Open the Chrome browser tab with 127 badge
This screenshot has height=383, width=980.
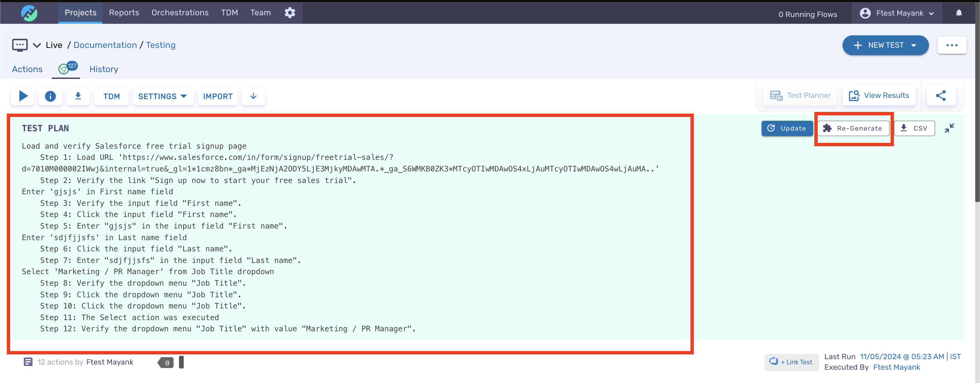(x=66, y=69)
